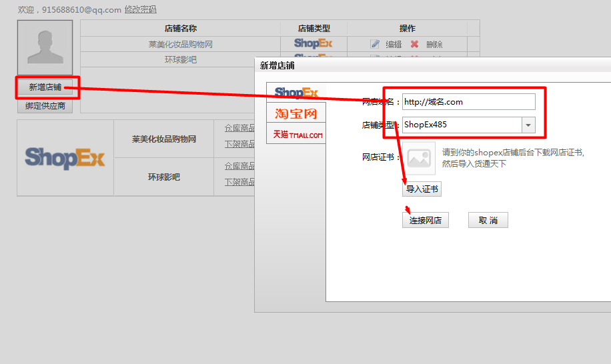Click the 取消 button

pyautogui.click(x=488, y=221)
